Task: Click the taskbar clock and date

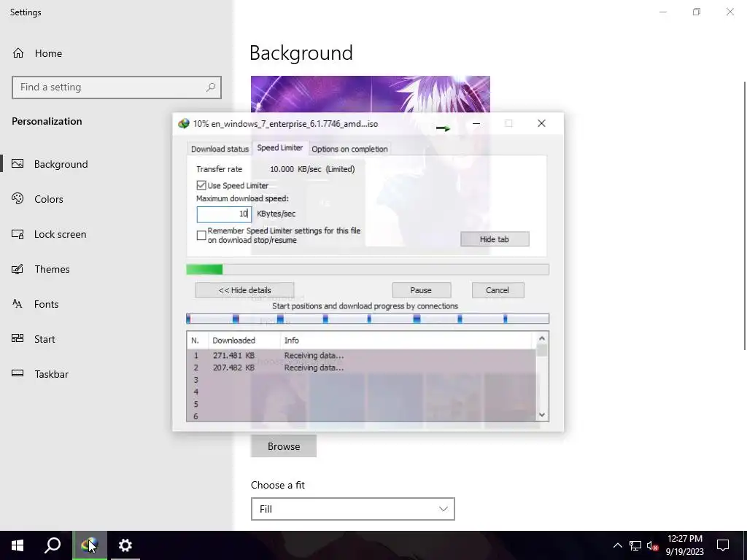Action: point(684,545)
